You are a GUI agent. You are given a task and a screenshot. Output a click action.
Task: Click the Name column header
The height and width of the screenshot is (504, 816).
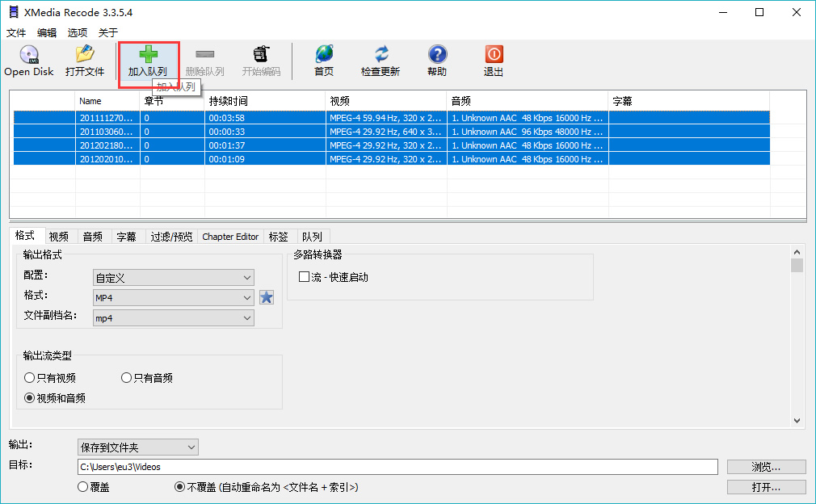[x=107, y=101]
